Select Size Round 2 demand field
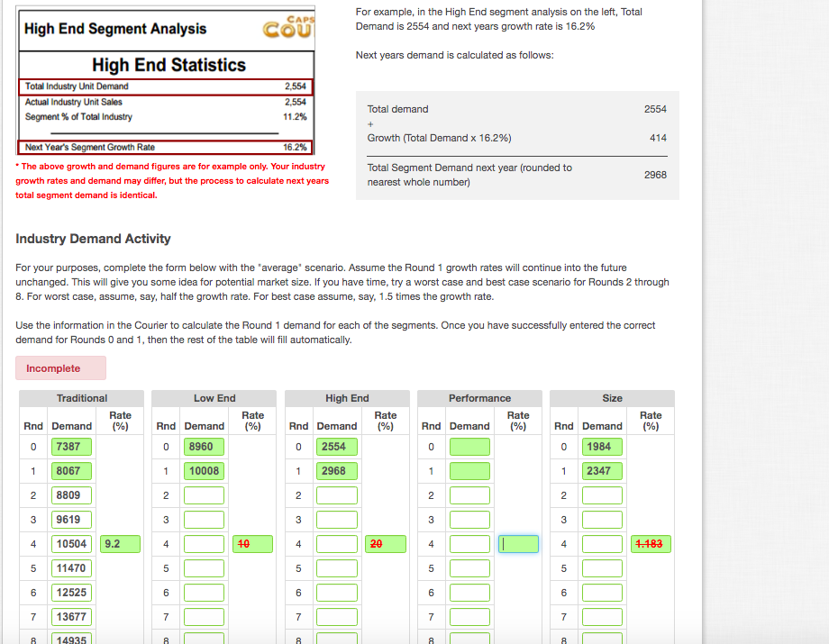The height and width of the screenshot is (644, 829). pyautogui.click(x=602, y=494)
